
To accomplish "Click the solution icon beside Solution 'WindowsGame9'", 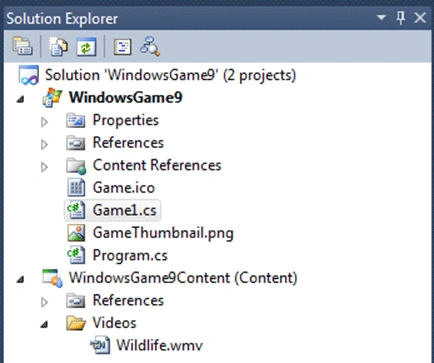I will coord(29,75).
